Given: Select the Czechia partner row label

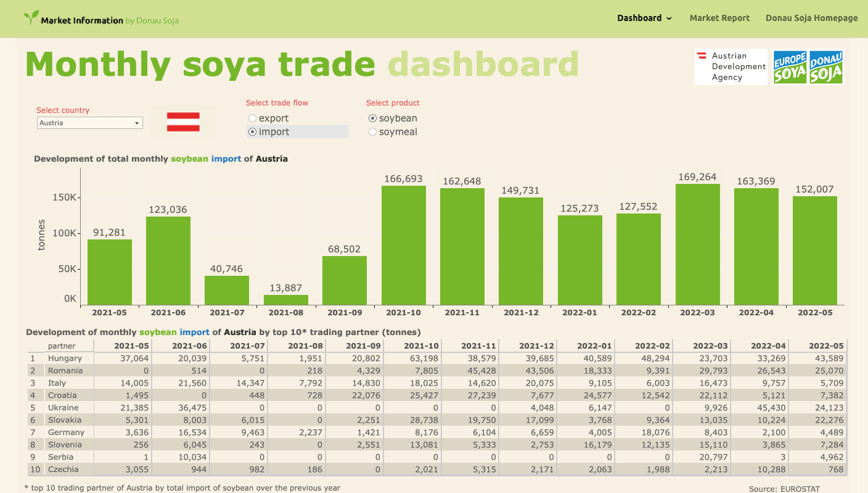Looking at the screenshot, I should click(63, 470).
